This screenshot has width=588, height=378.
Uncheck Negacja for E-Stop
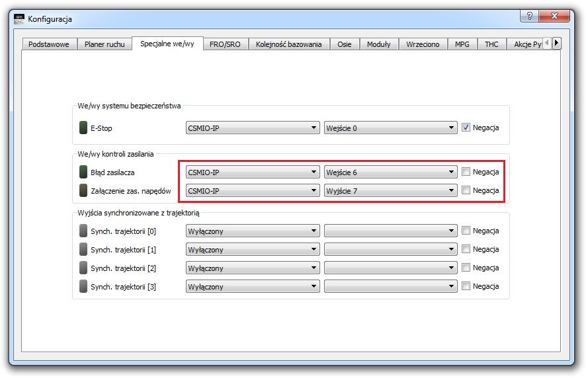click(x=466, y=128)
